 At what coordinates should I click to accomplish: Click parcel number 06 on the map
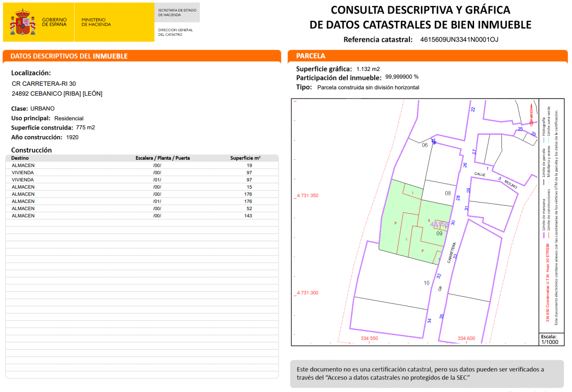pyautogui.click(x=425, y=145)
